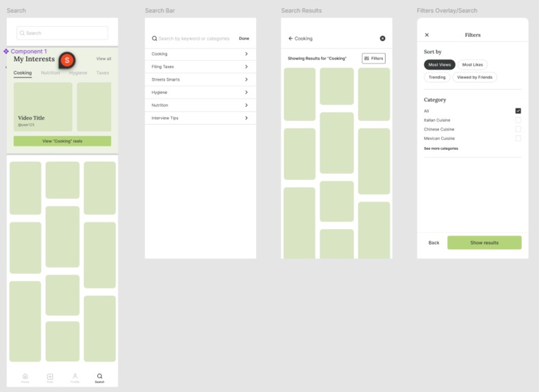Check the All category checkbox

[518, 111]
